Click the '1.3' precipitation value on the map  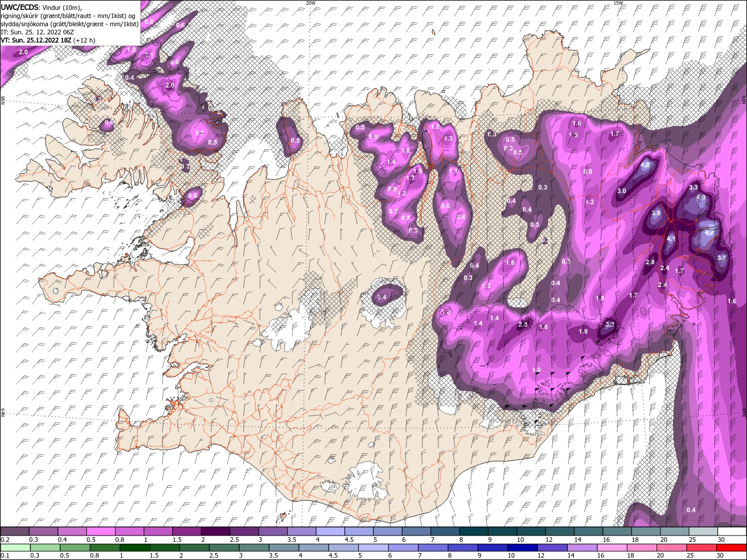(448, 139)
